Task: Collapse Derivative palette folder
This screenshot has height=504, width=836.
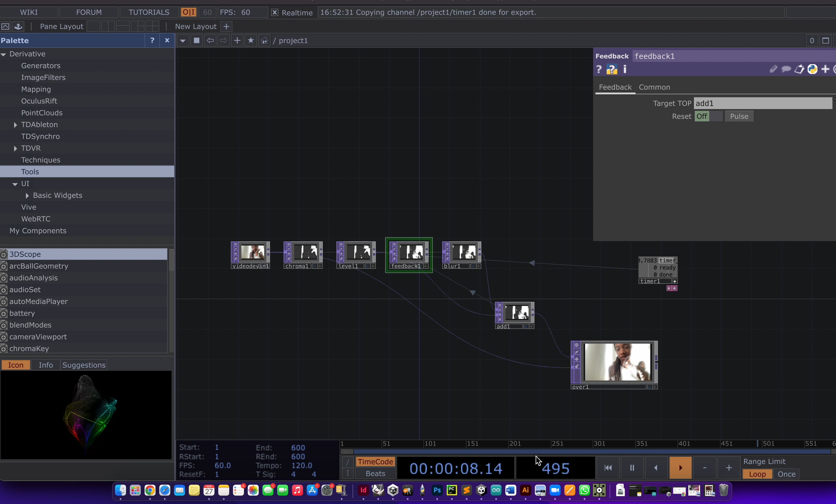Action: (4, 54)
